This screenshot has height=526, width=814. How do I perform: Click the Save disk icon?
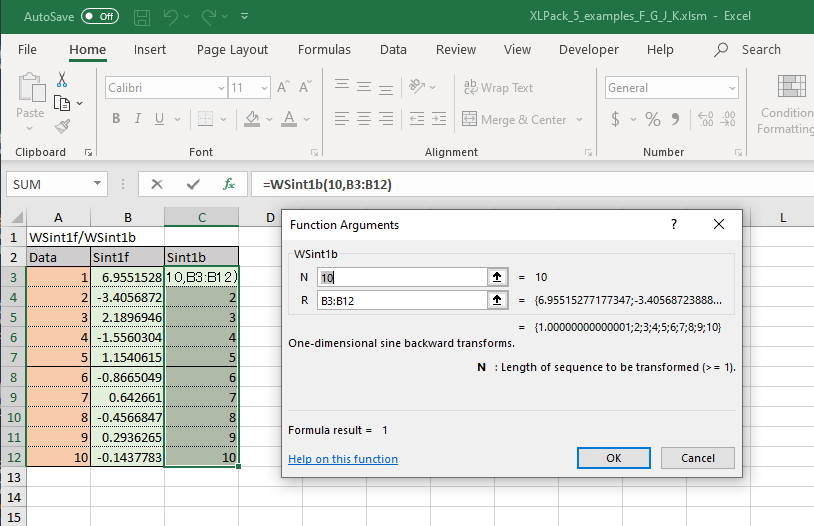142,17
